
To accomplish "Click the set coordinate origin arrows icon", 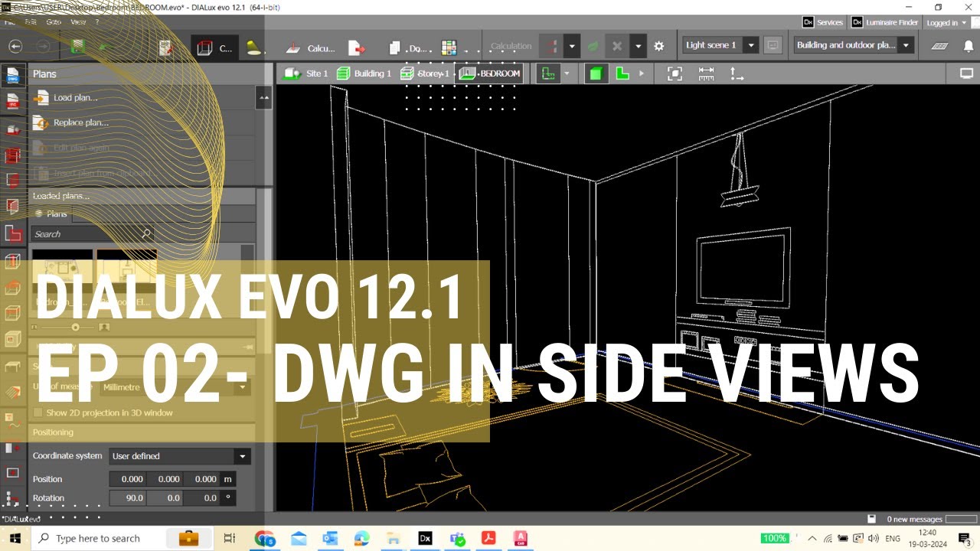I will pos(736,73).
